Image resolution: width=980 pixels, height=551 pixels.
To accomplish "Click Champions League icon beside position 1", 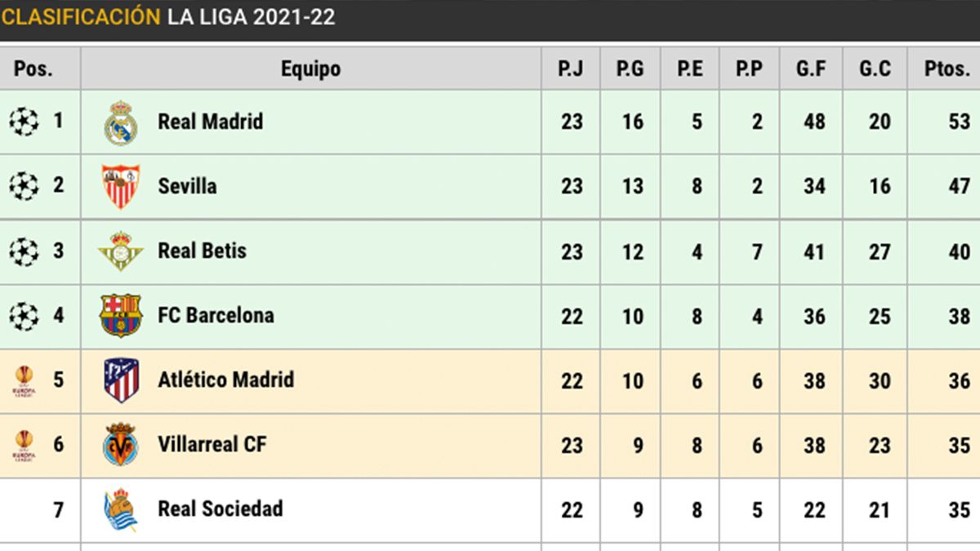I will click(24, 122).
